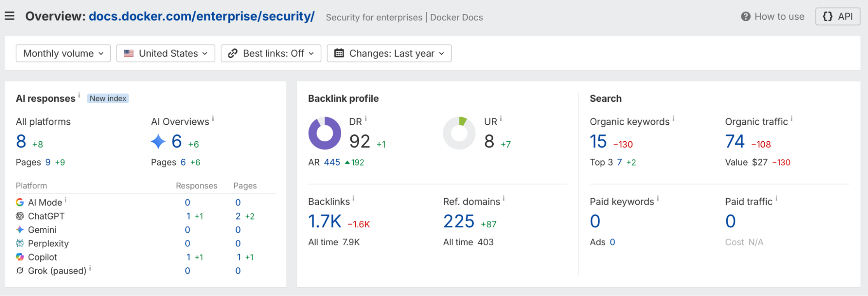Open the Monthly volume dropdown
Screen dimensions: 868x296
pyautogui.click(x=63, y=53)
